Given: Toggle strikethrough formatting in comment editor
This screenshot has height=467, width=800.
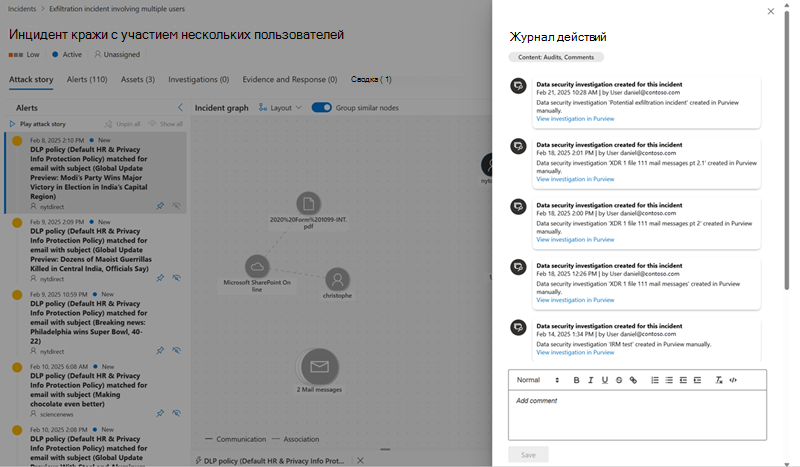Looking at the screenshot, I should coord(619,380).
